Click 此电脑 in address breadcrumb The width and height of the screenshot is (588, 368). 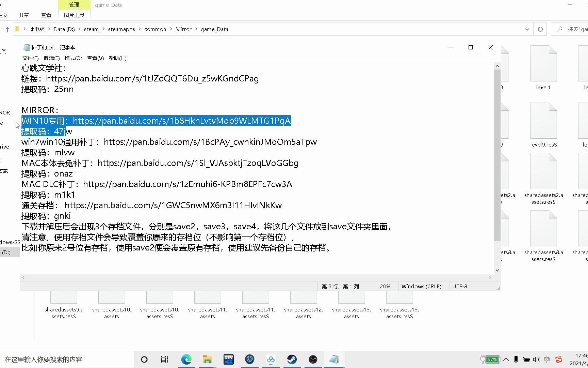(37, 29)
